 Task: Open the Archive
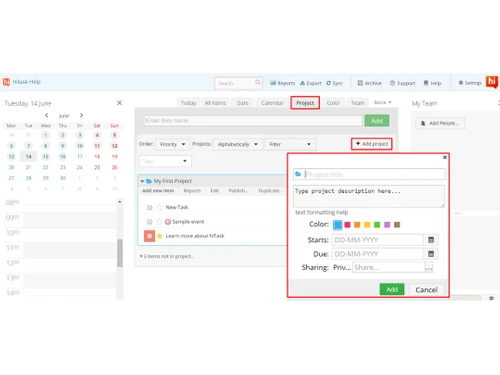point(369,83)
